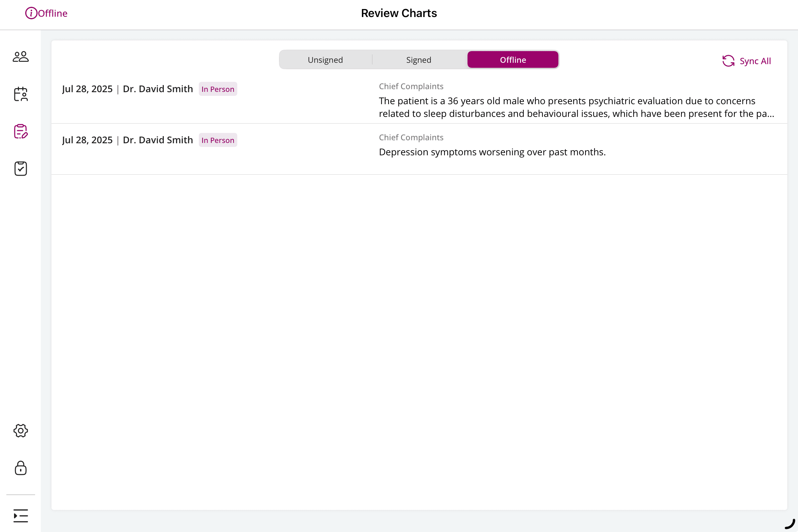Viewport: 798px width, 532px height.
Task: Switch to the Signed charts filter
Action: pos(418,59)
